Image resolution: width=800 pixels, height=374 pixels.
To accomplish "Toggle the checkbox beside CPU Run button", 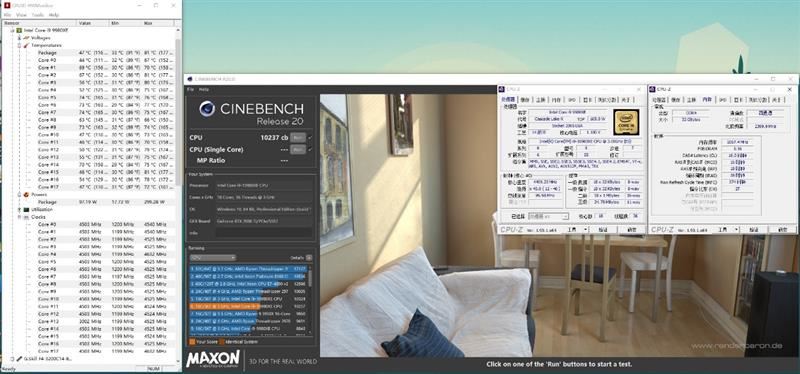I will pos(310,138).
